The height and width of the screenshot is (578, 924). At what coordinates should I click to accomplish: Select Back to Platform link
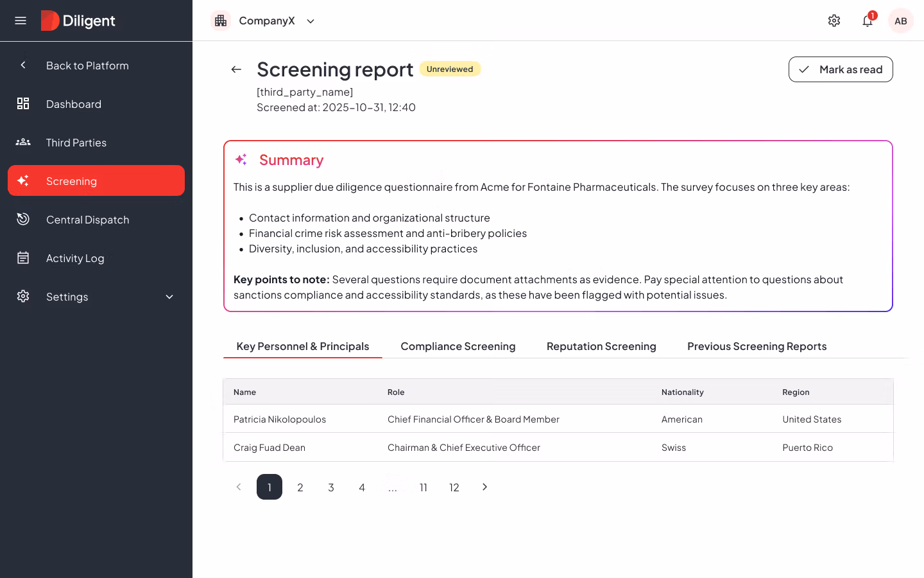(96, 65)
